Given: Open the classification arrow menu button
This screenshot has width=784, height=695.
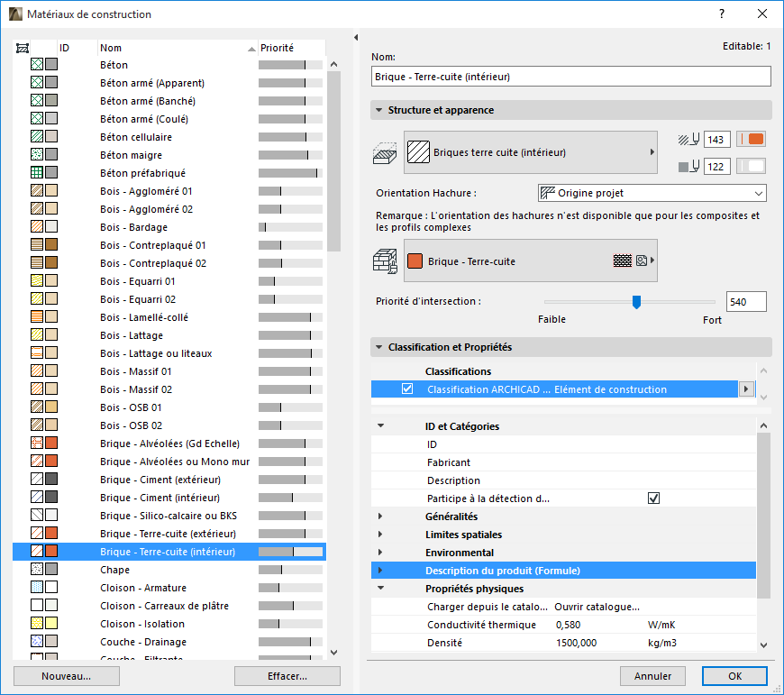Looking at the screenshot, I should pyautogui.click(x=746, y=389).
